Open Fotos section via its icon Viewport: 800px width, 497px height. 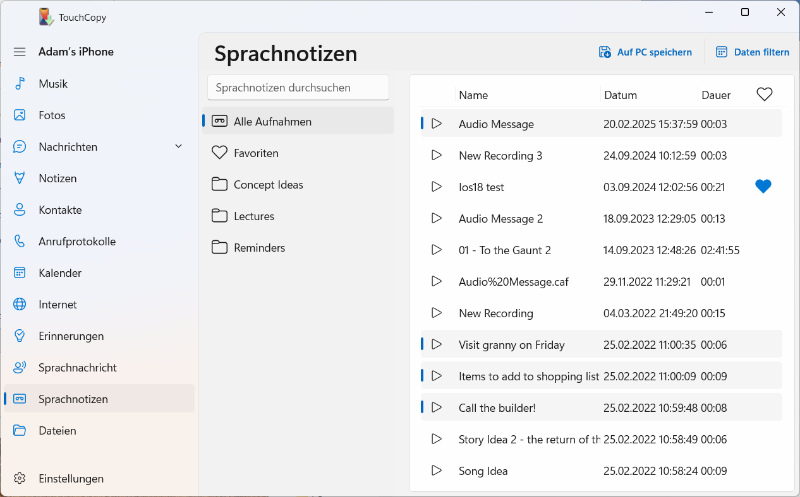click(x=19, y=115)
